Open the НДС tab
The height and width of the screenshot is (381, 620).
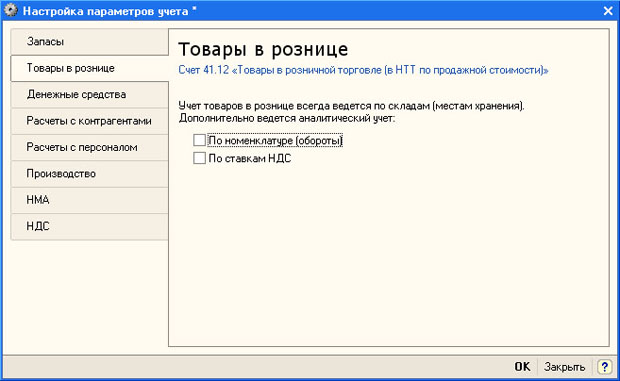90,226
